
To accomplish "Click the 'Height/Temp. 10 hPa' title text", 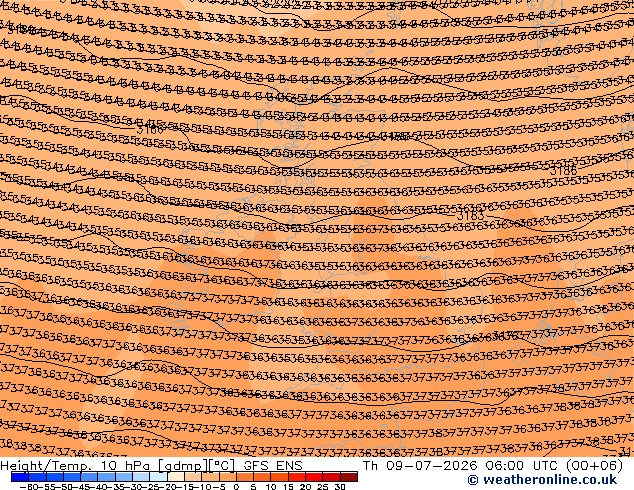I will (x=77, y=466).
